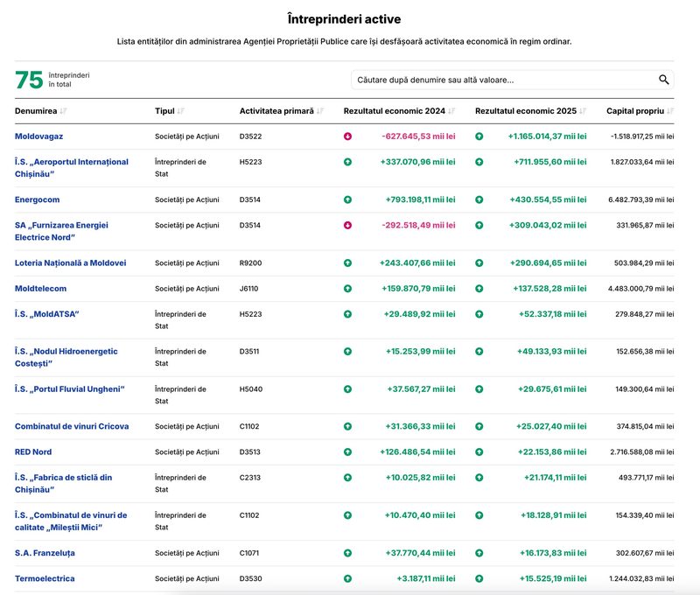The width and height of the screenshot is (700, 595).
Task: Click Energocom 2024 green up-arrow icon
Action: point(347,200)
